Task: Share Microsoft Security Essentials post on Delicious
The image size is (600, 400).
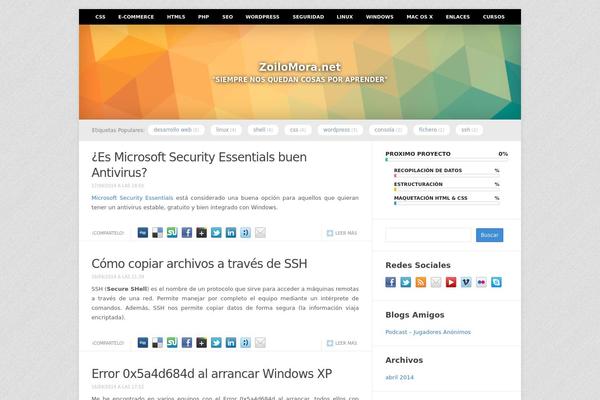Action: coord(157,232)
